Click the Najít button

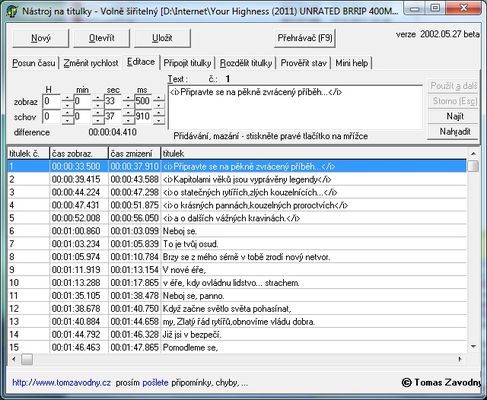pos(455,116)
